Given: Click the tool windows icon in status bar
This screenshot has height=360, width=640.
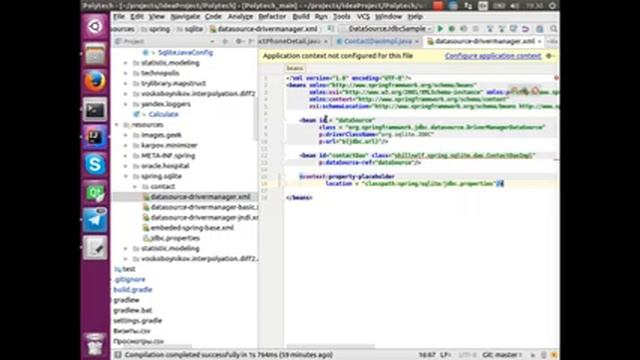Looking at the screenshot, I should 118,355.
